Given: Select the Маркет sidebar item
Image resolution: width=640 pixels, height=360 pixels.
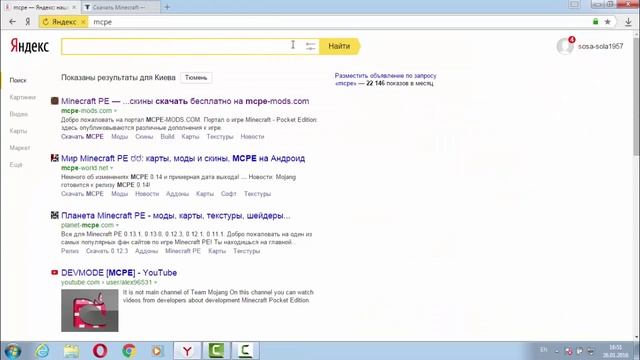Looking at the screenshot, I should [x=20, y=148].
